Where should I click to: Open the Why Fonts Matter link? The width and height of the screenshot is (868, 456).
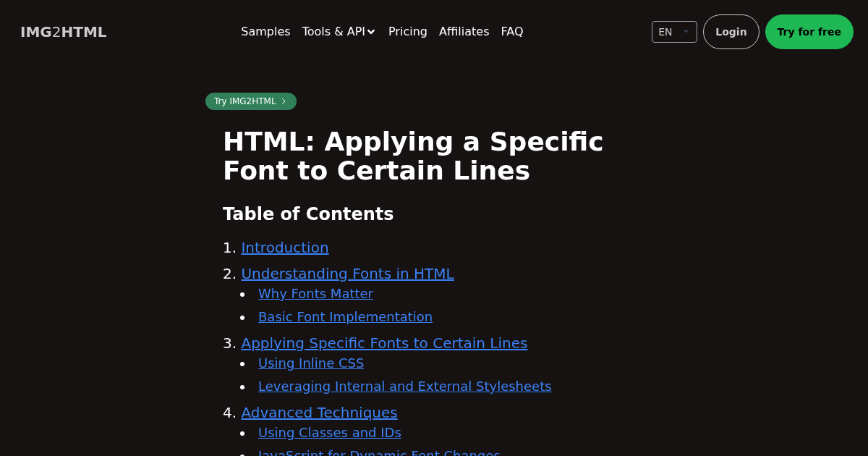click(x=315, y=294)
